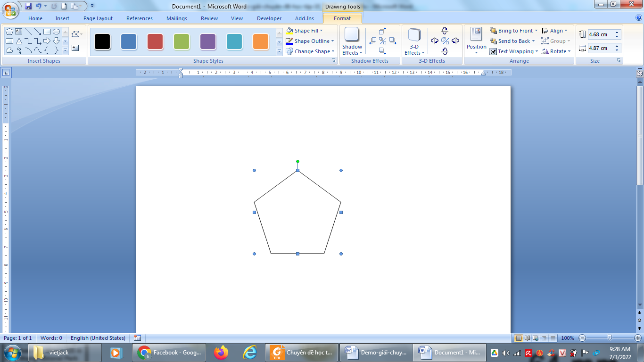This screenshot has width=644, height=362.
Task: Select the down arrow shape
Action: click(x=56, y=41)
